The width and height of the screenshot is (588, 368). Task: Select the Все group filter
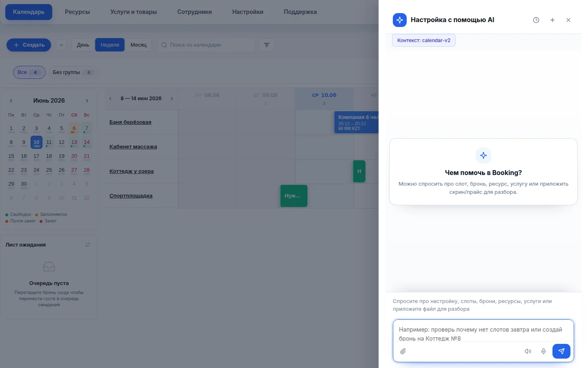pyautogui.click(x=29, y=72)
